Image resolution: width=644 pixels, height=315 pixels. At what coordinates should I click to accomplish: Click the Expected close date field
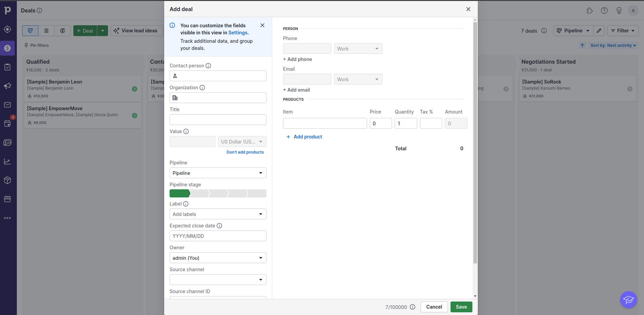[x=218, y=236]
